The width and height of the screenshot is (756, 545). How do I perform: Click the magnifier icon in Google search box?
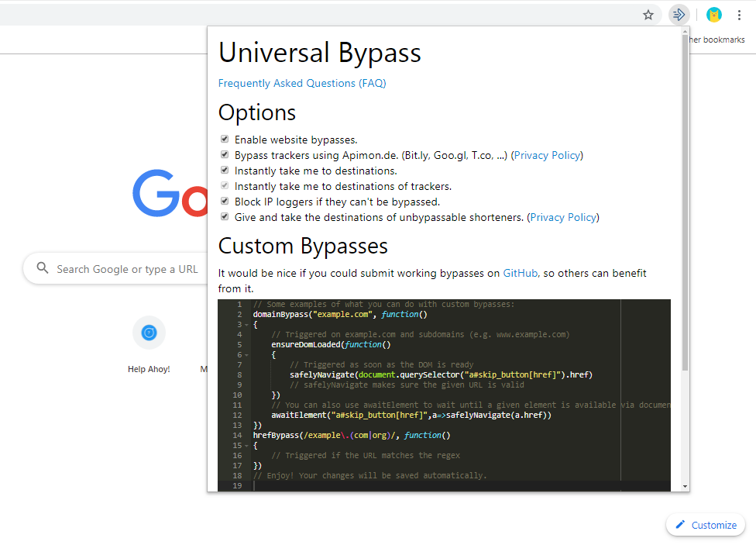click(x=42, y=269)
